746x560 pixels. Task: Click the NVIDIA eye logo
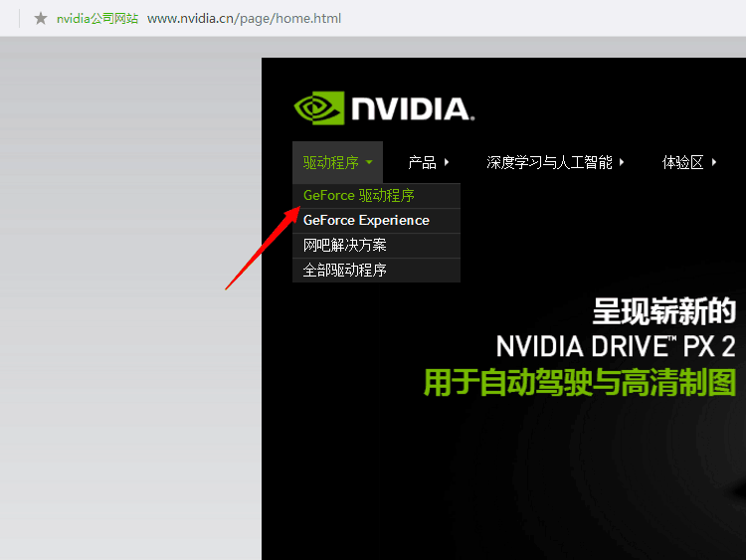(319, 108)
